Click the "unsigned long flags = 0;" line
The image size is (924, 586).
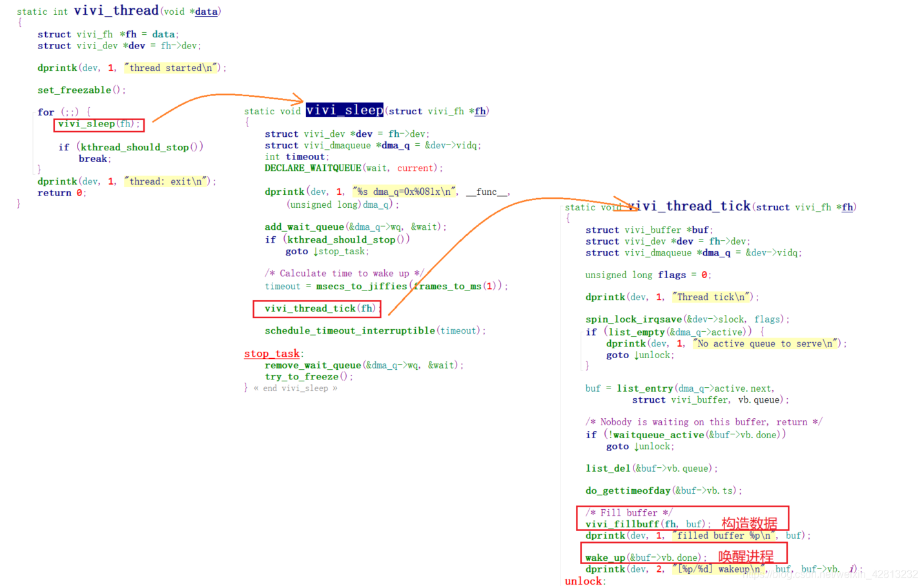coord(648,275)
